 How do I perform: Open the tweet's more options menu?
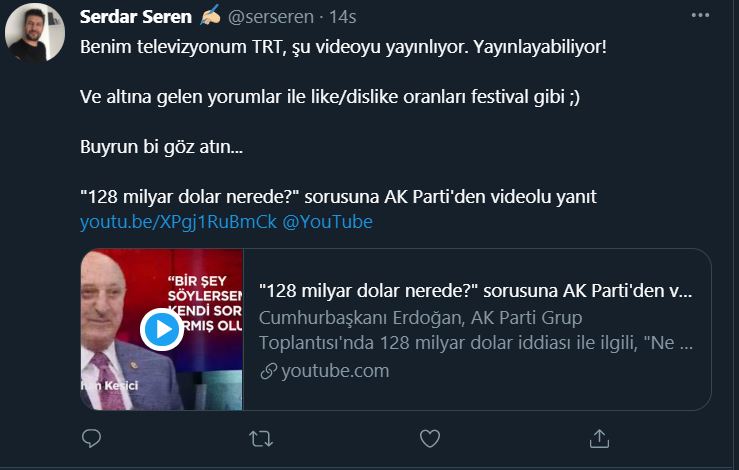[x=702, y=17]
